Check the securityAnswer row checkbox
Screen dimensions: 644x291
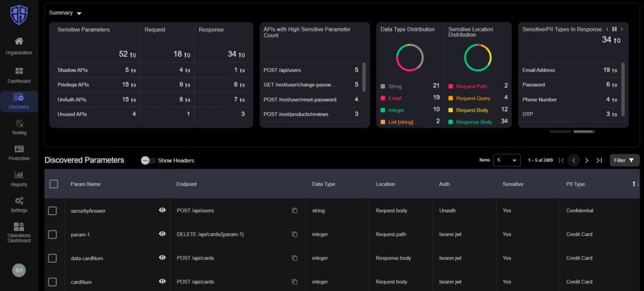click(52, 211)
